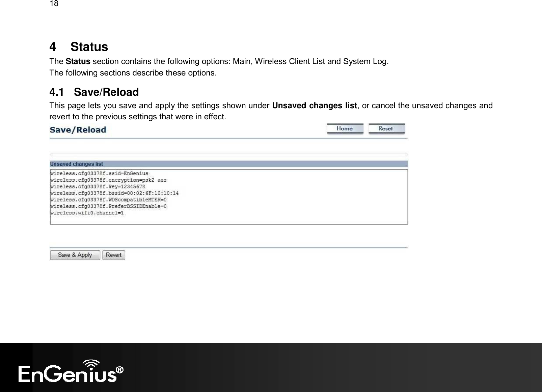Select the wireless.wifi0.channel=1 line

point(87,213)
